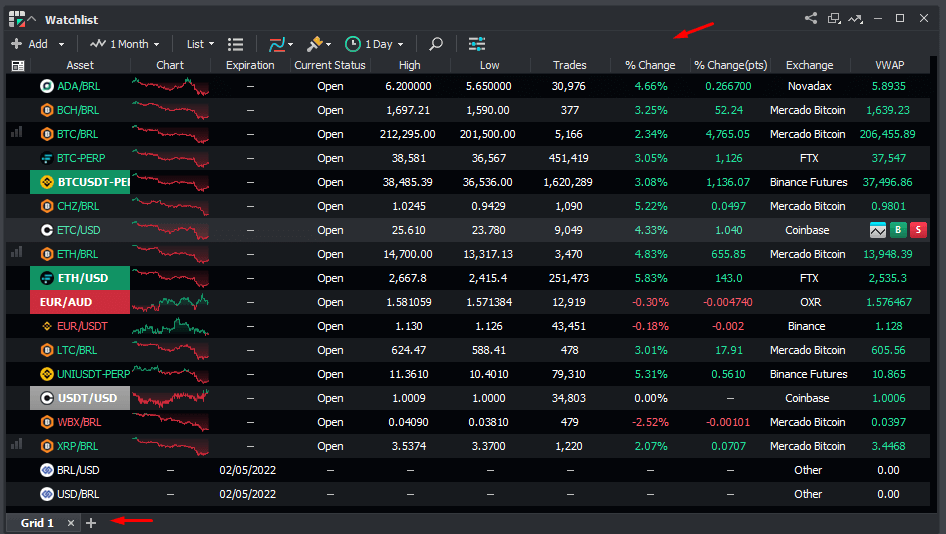Screen dimensions: 946x534
Task: Select the CHZ/BRL asset name
Action: click(78, 206)
